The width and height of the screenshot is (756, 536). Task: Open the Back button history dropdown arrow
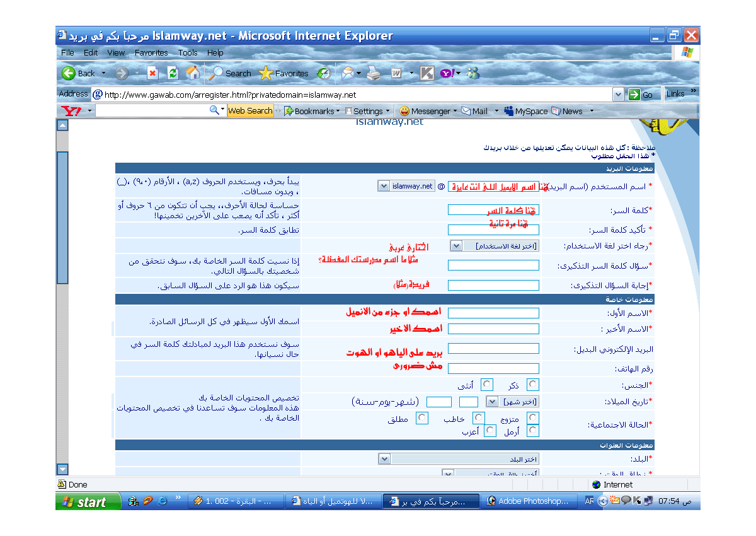coord(104,73)
